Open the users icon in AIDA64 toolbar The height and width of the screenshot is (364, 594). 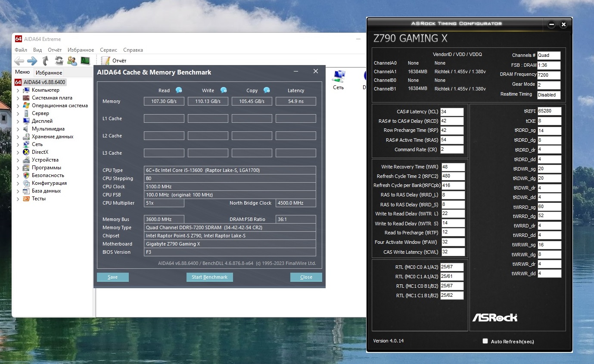[72, 61]
